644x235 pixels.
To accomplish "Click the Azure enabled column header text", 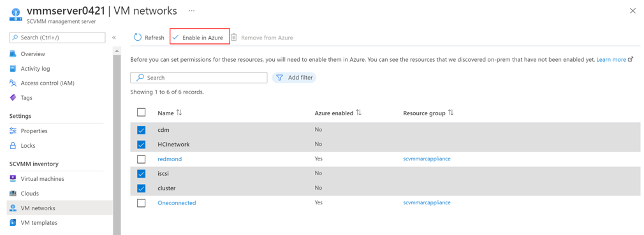I will (x=334, y=113).
